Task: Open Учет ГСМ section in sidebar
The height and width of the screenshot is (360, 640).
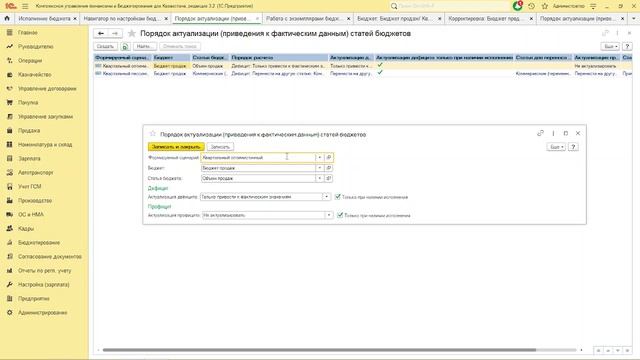Action: 29,187
